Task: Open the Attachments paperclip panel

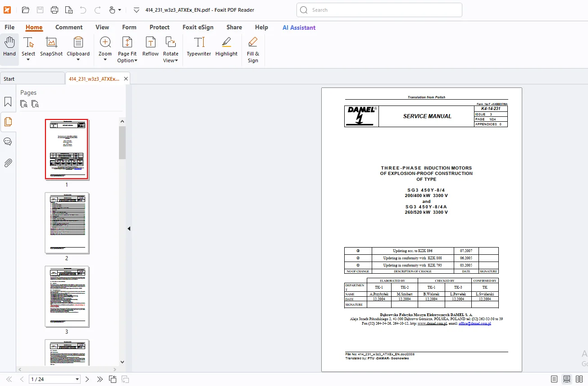Action: pos(8,163)
